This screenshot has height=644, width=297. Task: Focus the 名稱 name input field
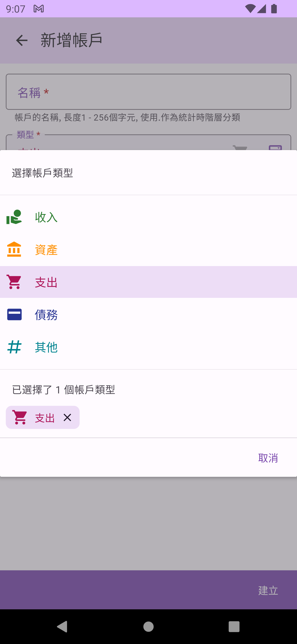pyautogui.click(x=148, y=92)
